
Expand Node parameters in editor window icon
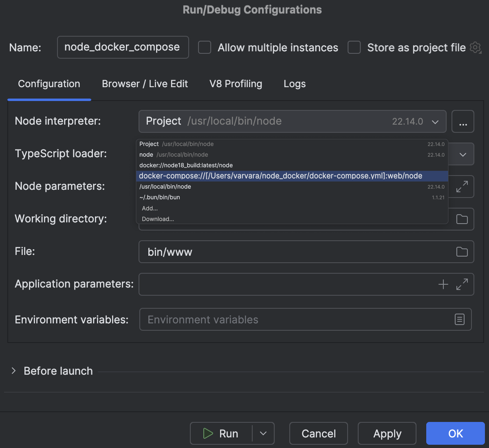462,187
